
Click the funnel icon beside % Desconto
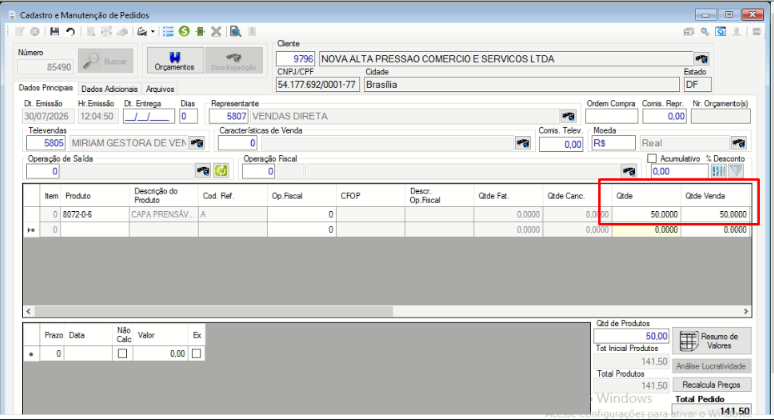[x=736, y=171]
